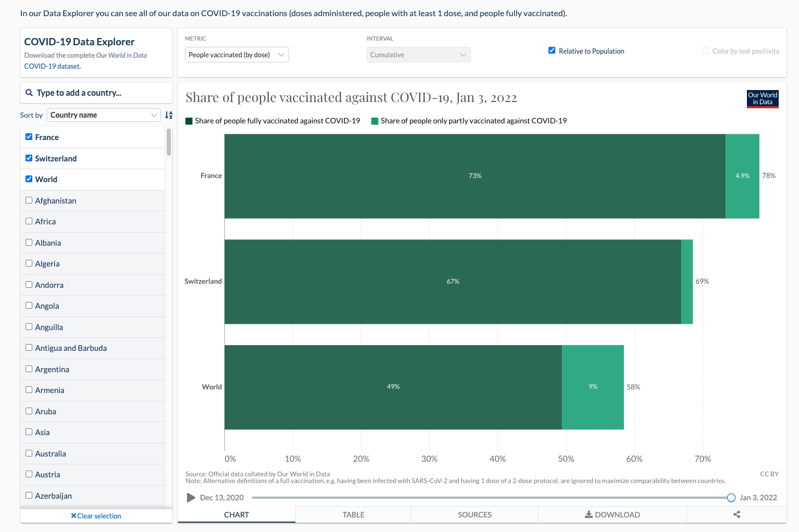
Task: Open the COVID-19 dataset link
Action: click(x=52, y=66)
